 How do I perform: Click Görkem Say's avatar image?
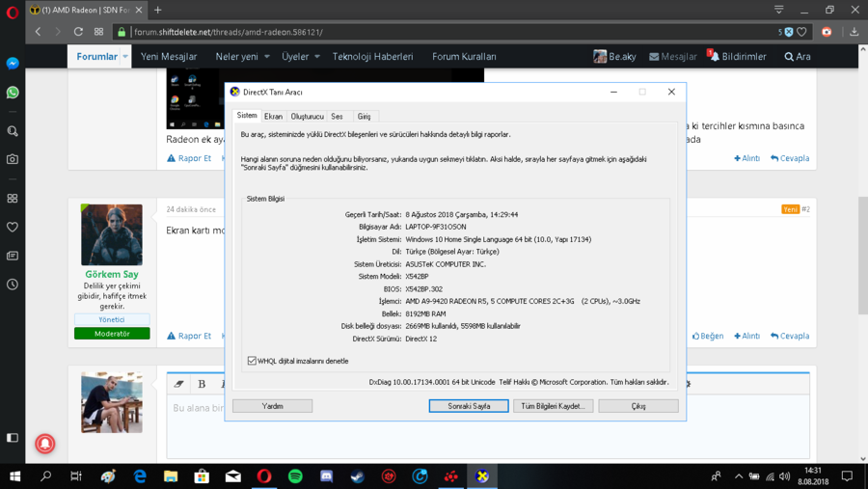tap(112, 234)
